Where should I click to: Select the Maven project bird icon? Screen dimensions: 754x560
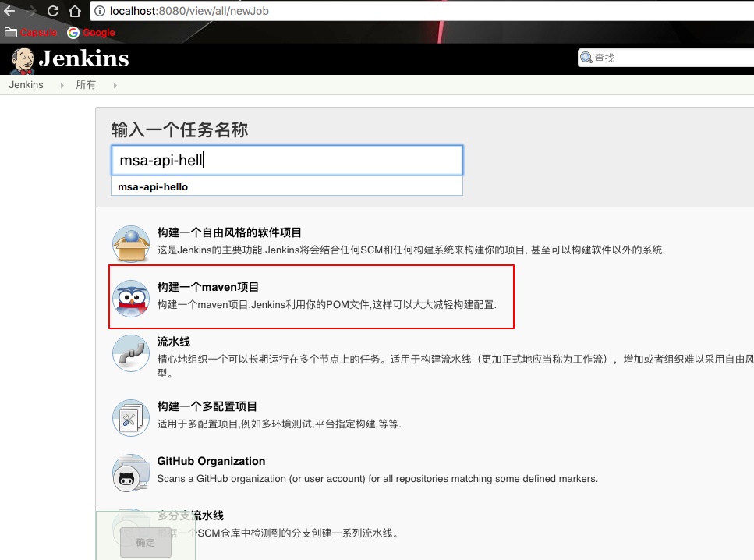[x=130, y=296]
